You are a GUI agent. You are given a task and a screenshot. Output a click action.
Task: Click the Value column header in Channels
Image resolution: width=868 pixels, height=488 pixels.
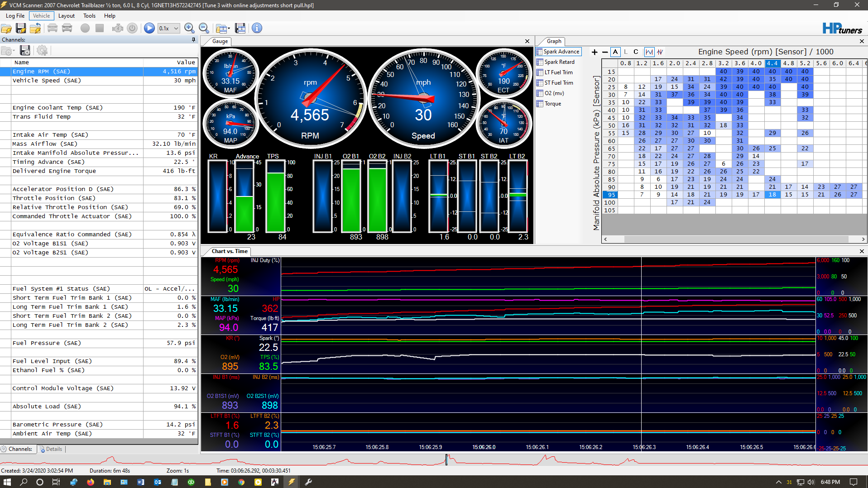tap(170, 62)
